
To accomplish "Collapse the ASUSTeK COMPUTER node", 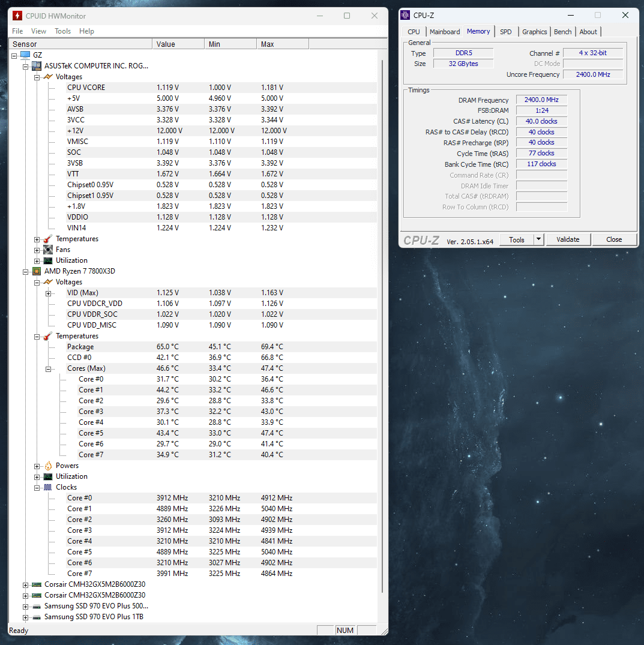I will pos(26,66).
